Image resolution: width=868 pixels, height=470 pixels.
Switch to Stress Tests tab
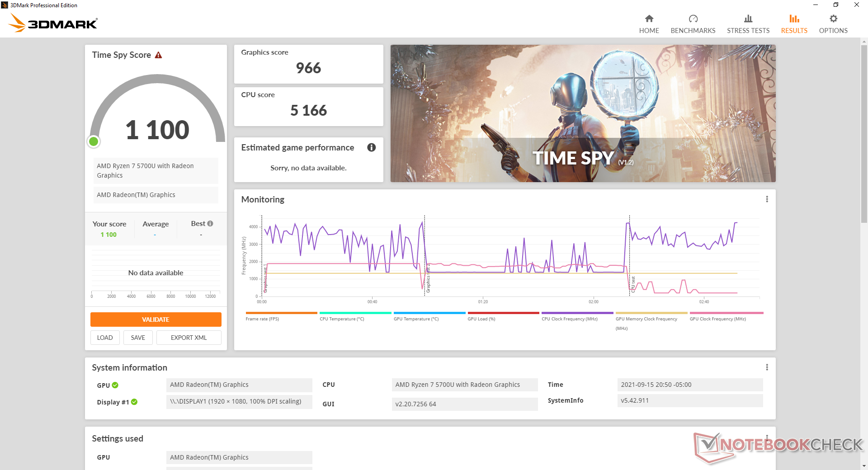[x=748, y=24]
